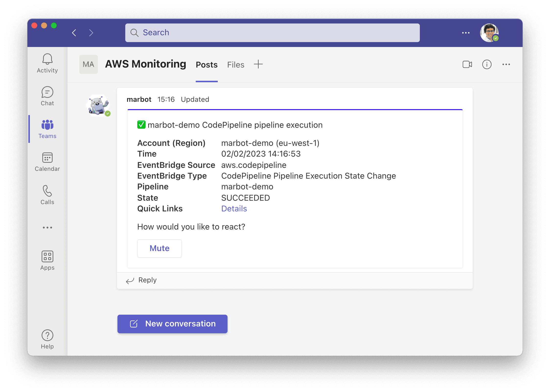Switch to the Posts tab

[206, 65]
